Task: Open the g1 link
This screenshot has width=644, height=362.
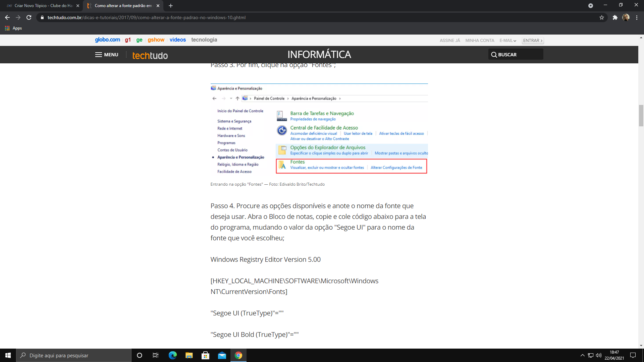Action: 128,40
